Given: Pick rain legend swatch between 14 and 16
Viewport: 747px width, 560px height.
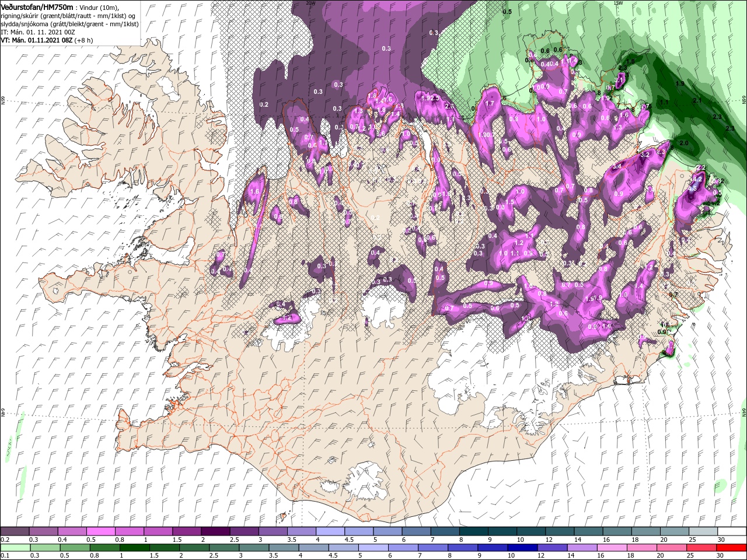Looking at the screenshot, I should [x=584, y=548].
